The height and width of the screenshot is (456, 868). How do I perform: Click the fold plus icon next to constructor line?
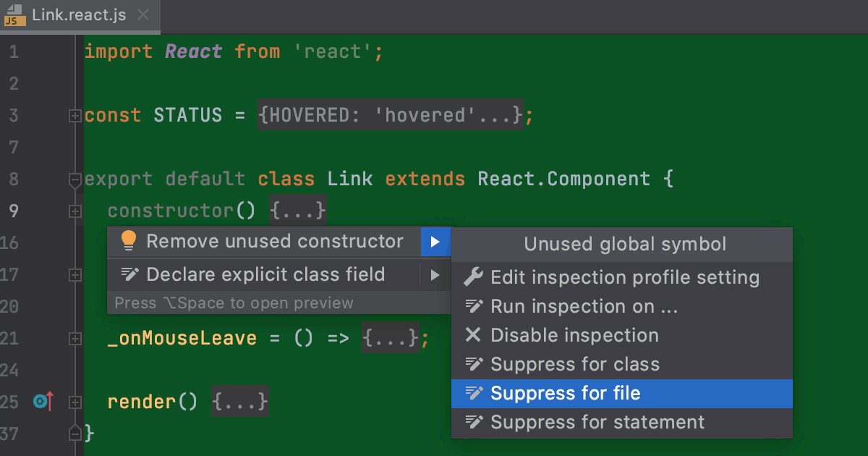click(75, 211)
